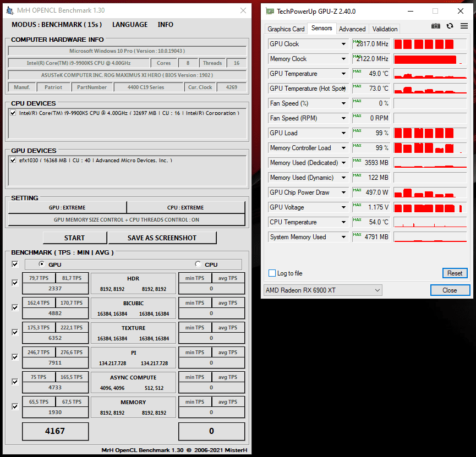Click the GPU-Z refresh icon
Image resolution: width=476 pixels, height=457 pixels.
pyautogui.click(x=450, y=26)
